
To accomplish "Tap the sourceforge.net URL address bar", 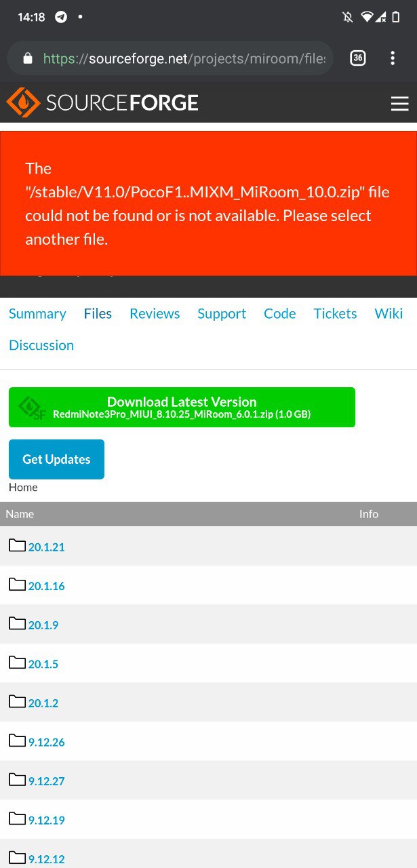I will (170, 58).
